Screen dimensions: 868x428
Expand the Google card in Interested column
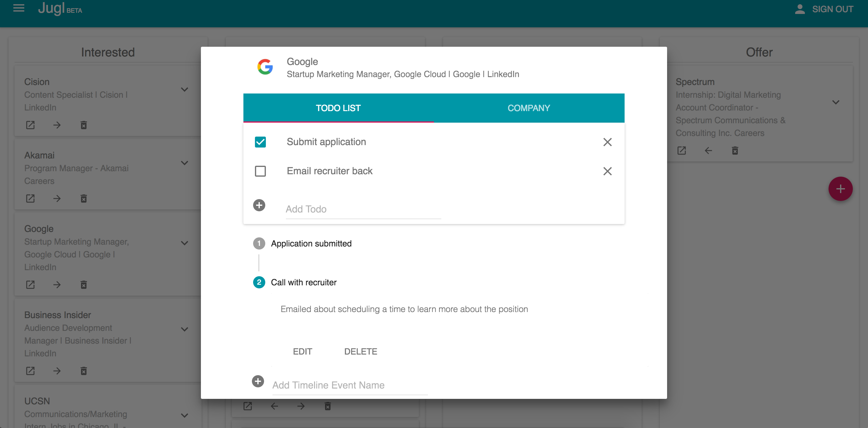click(184, 243)
